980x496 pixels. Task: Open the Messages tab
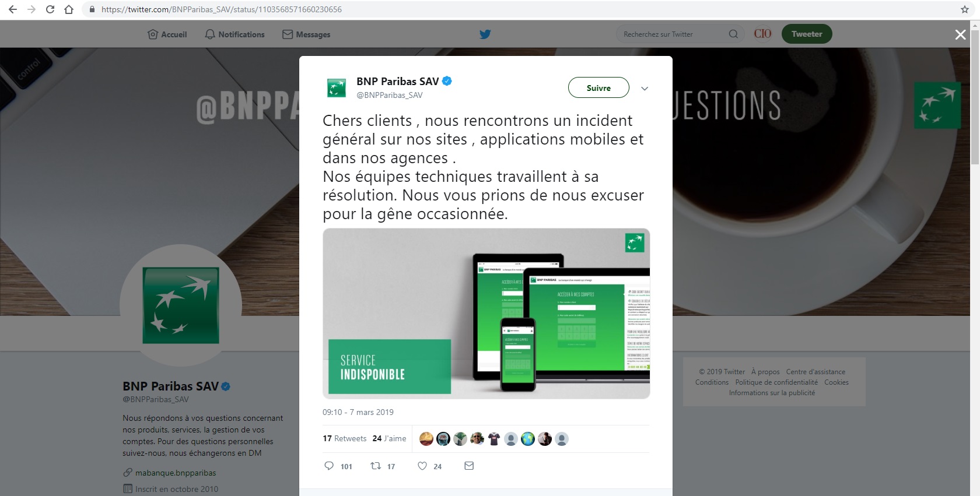coord(306,34)
